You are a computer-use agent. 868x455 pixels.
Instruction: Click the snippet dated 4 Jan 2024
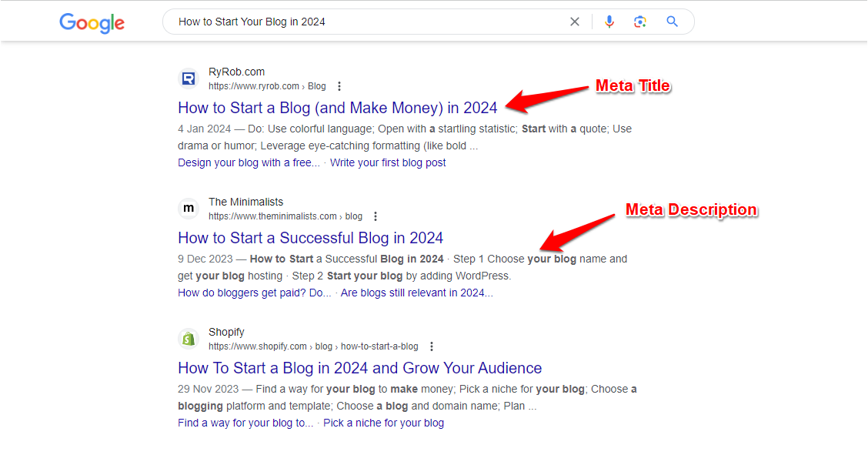[405, 137]
